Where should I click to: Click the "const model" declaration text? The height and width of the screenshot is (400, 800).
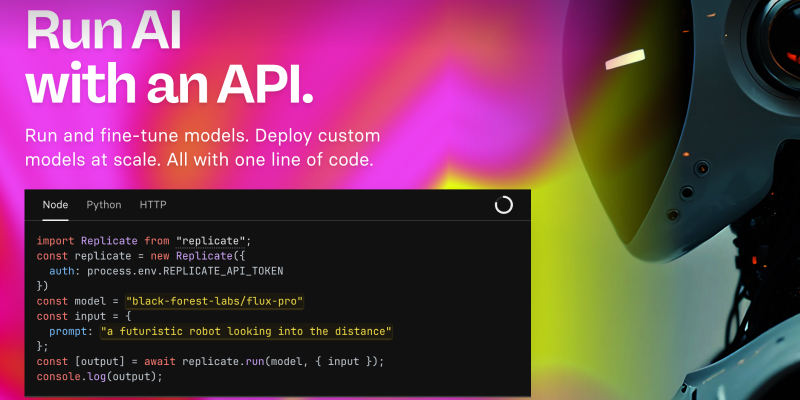pos(71,302)
